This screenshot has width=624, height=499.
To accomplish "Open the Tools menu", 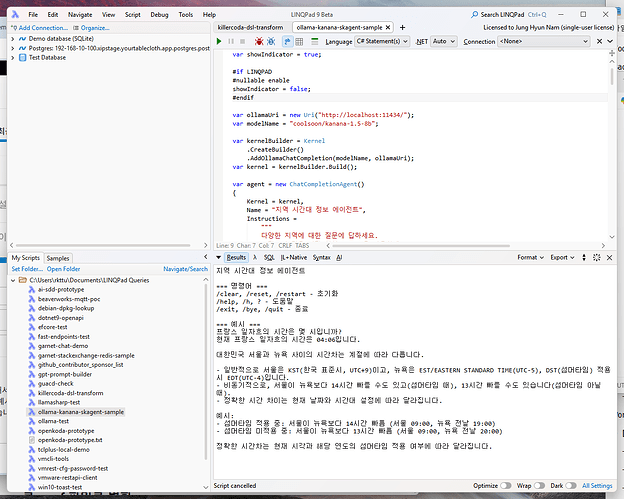I will pos(185,15).
